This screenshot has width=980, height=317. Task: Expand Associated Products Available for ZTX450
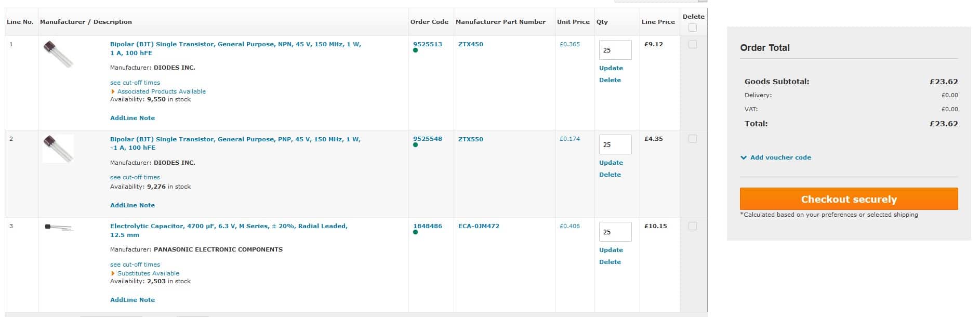pos(159,91)
